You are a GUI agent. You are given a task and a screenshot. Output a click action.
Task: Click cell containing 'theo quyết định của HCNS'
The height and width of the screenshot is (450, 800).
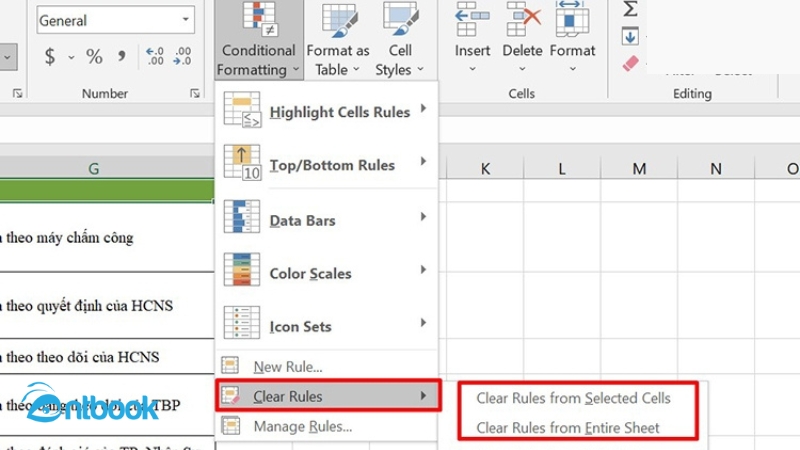[107, 305]
